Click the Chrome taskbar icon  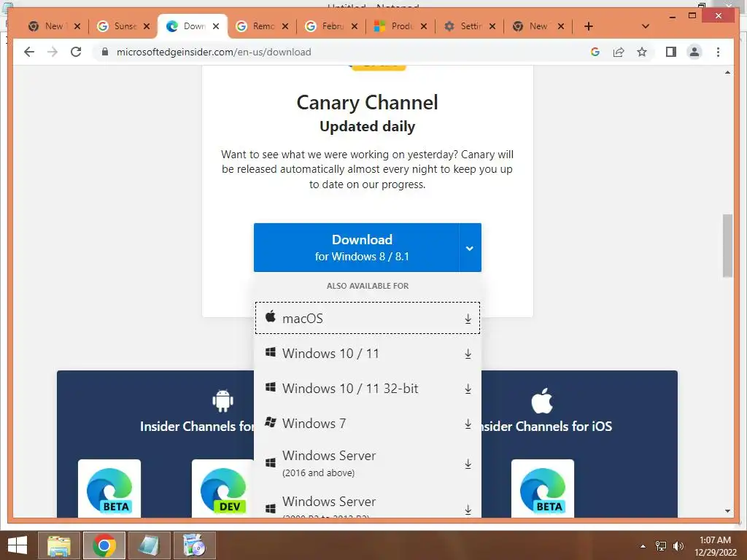pyautogui.click(x=104, y=545)
